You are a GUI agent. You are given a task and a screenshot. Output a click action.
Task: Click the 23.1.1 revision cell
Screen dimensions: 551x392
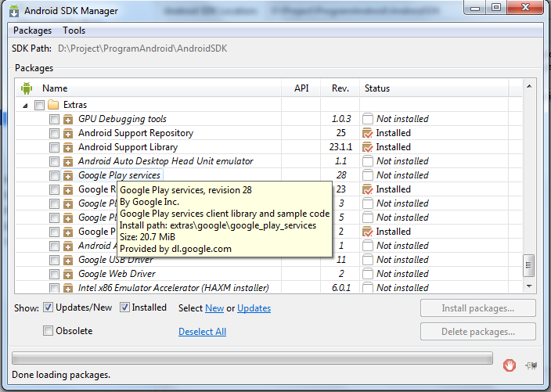(x=340, y=147)
